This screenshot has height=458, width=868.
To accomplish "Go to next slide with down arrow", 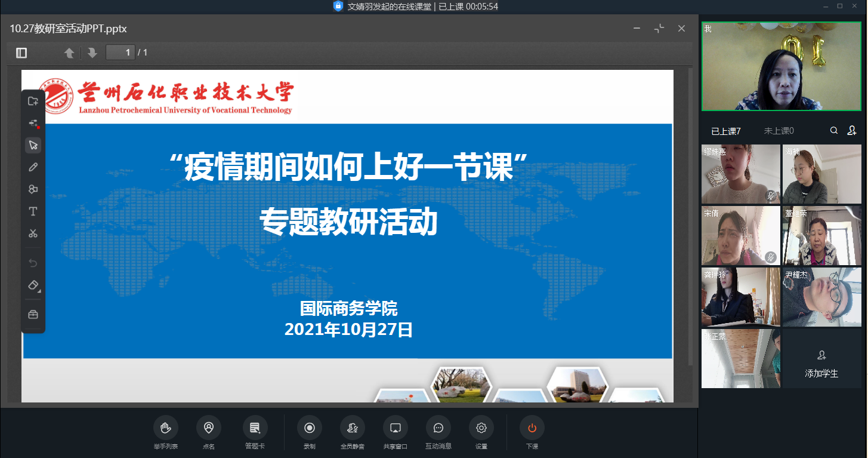I will pos(92,53).
